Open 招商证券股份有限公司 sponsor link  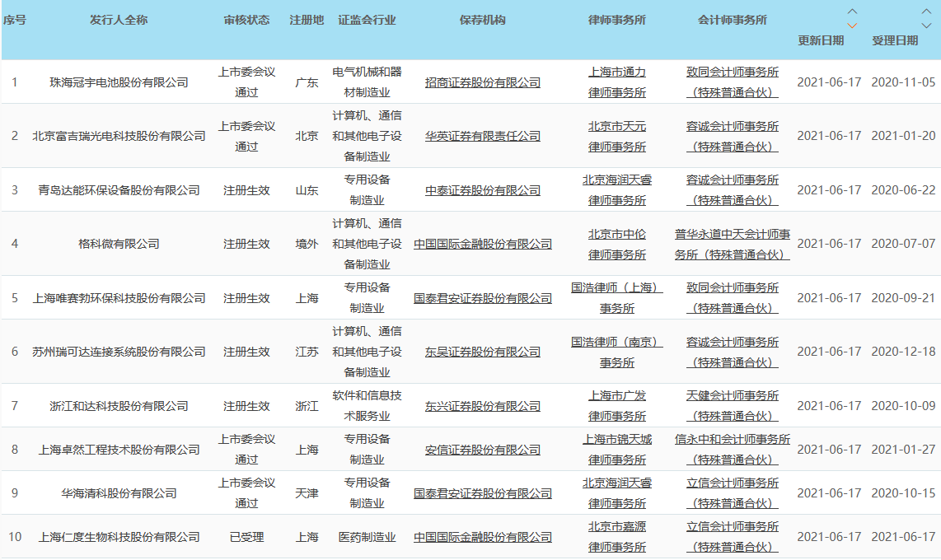click(x=483, y=82)
